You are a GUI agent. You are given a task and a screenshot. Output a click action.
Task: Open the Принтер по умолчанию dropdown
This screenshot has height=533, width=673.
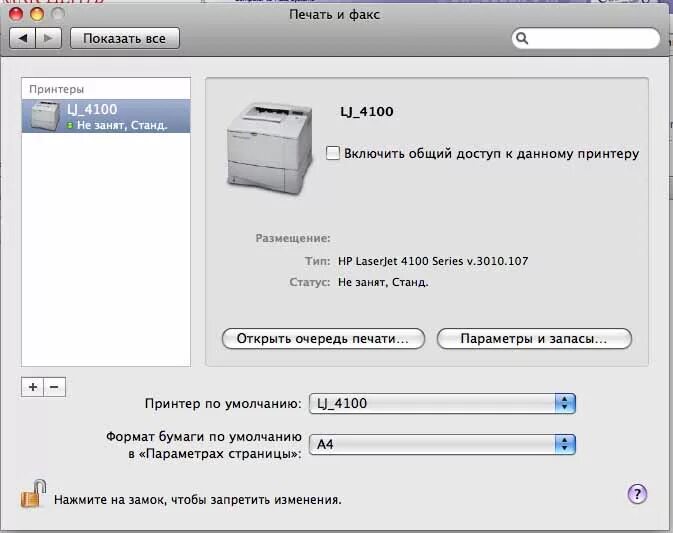pyautogui.click(x=442, y=403)
